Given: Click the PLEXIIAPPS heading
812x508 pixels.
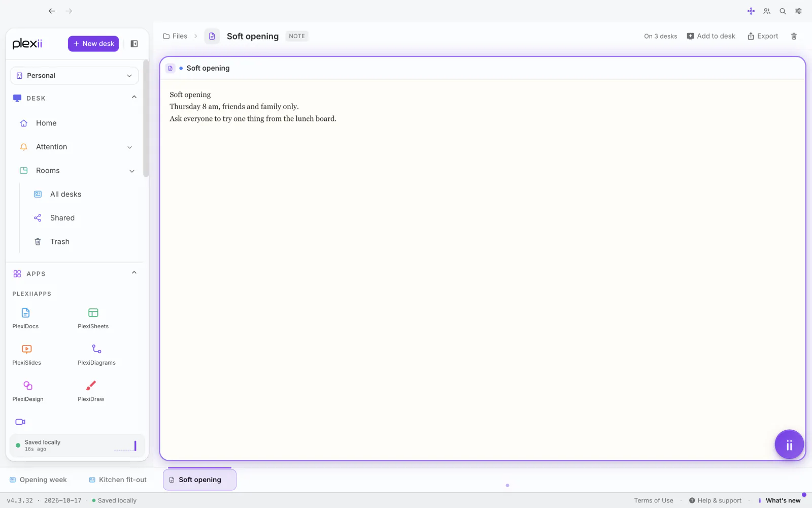Looking at the screenshot, I should click(x=32, y=294).
